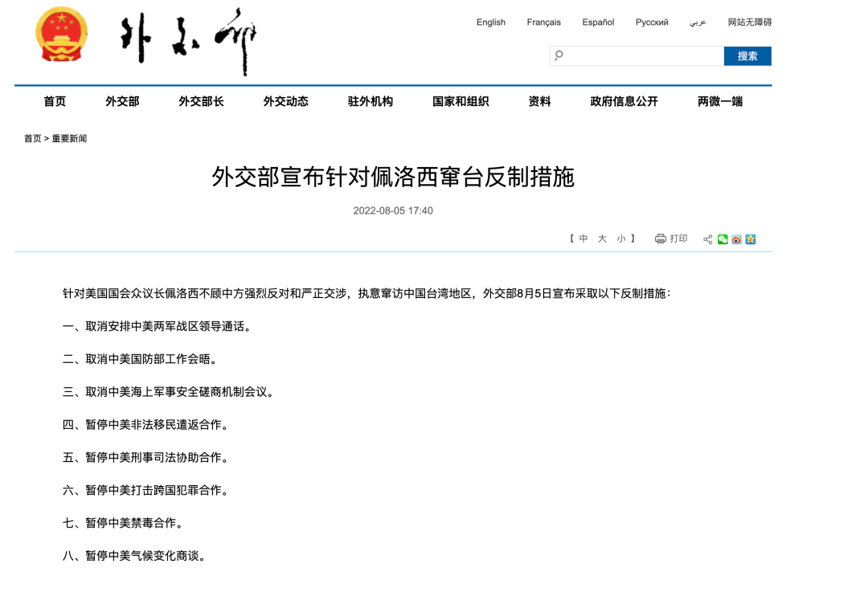
Task: Click the national emblem logo
Action: [61, 35]
